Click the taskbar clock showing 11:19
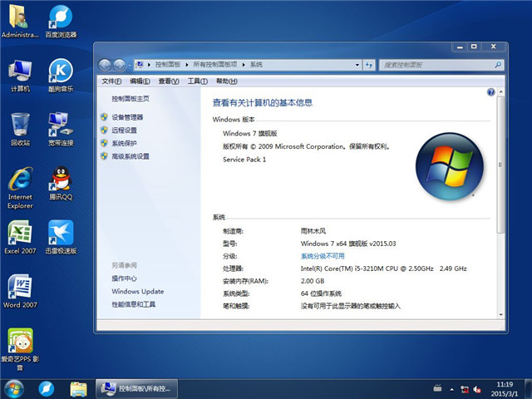The width and height of the screenshot is (532, 399). (505, 389)
